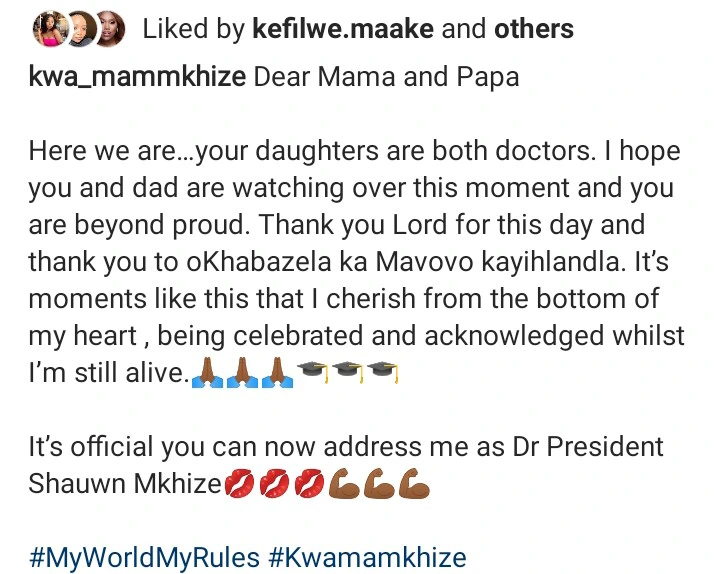Click the middle graduation cap emoji
Viewport: 720px width, 574px height.
point(349,371)
